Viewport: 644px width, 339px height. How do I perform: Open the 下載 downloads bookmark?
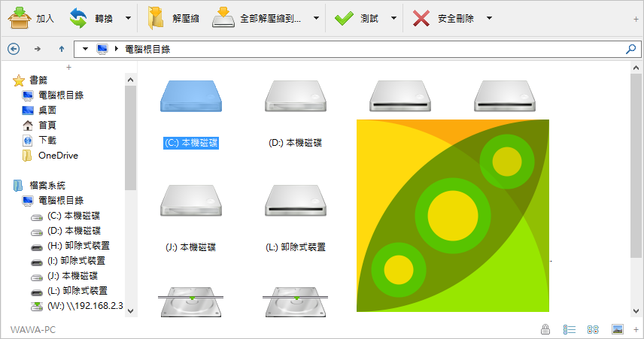tap(47, 141)
